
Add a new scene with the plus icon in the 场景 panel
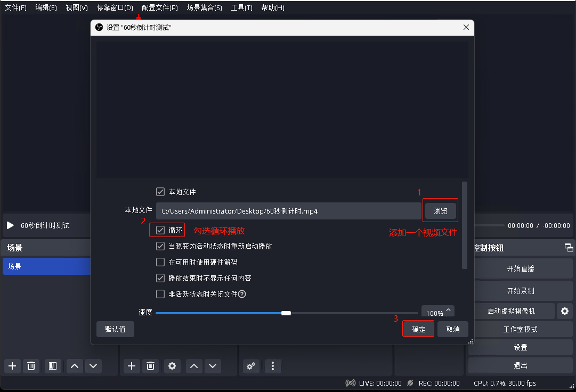tap(12, 366)
